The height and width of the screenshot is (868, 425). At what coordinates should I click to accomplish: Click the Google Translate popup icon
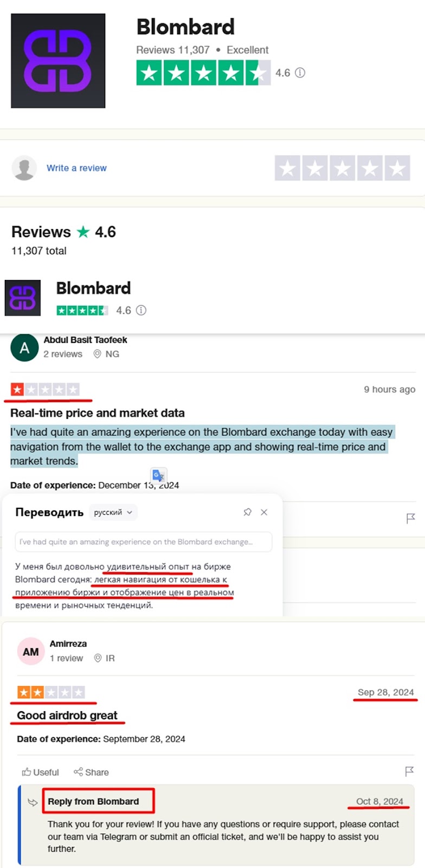[158, 476]
